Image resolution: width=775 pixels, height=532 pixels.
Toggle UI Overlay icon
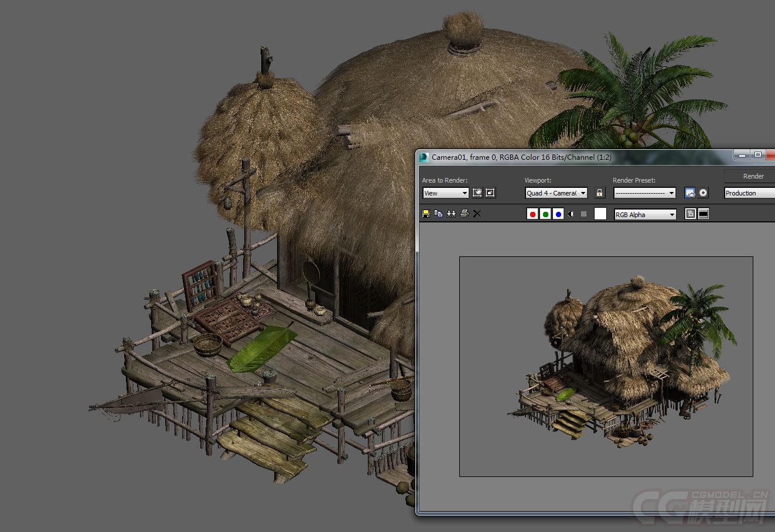pos(691,214)
